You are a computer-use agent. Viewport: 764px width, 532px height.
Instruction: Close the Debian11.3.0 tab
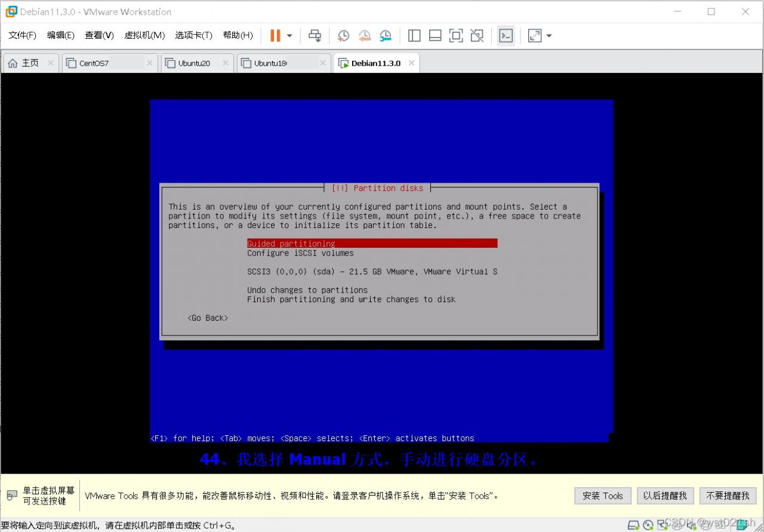[x=411, y=63]
